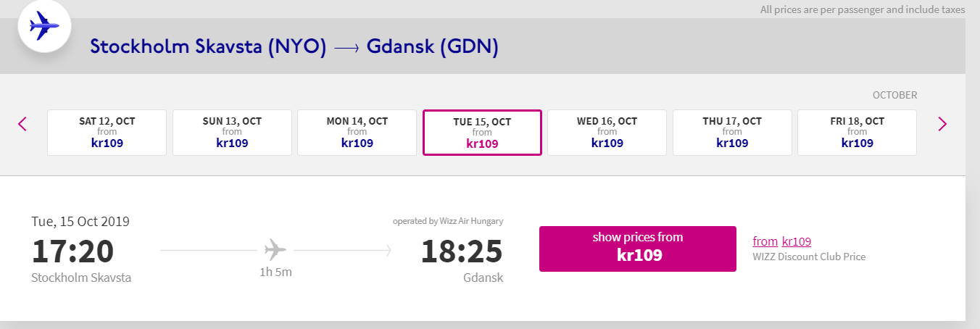This screenshot has height=329, width=980.
Task: Switch to WED 16, OCT date
Action: pyautogui.click(x=607, y=133)
